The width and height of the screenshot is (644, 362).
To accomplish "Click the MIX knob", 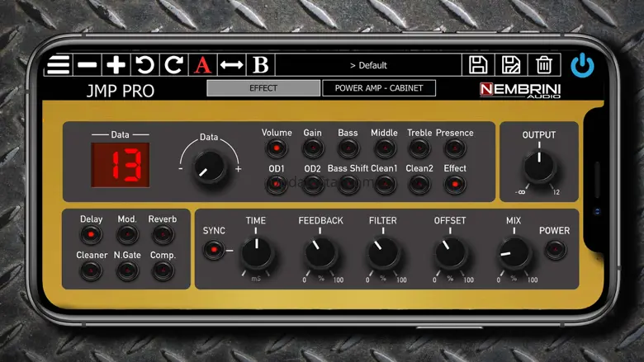I will click(x=514, y=252).
